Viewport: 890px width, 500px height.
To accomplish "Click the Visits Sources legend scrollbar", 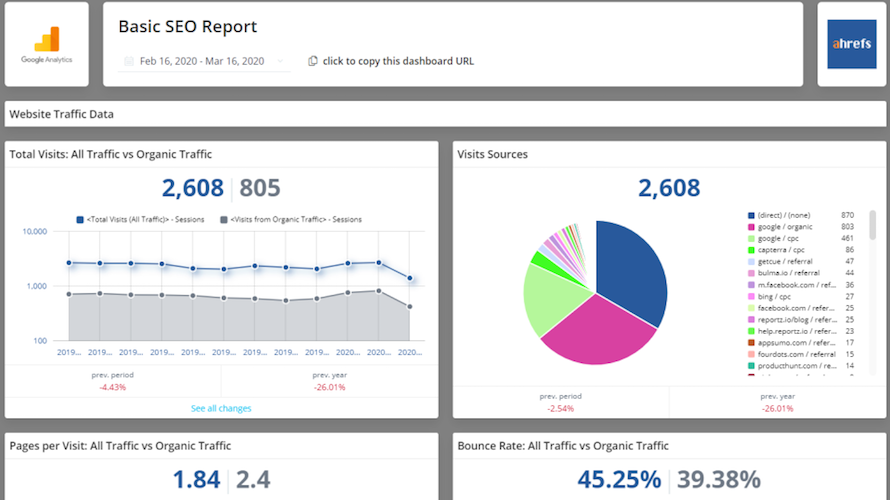I will [872, 225].
